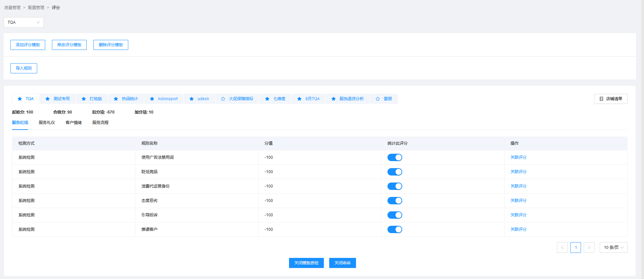Click the star icon beside udesk

point(192,99)
